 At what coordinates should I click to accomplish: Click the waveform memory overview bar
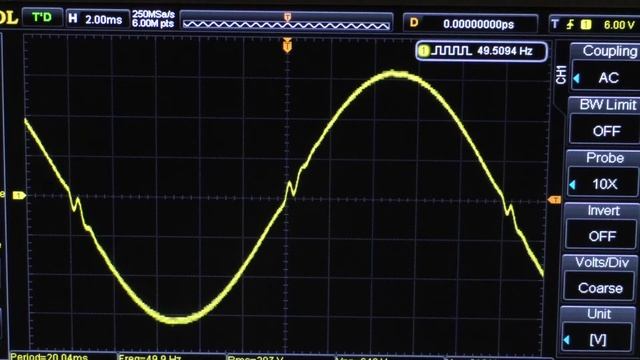coord(286,21)
